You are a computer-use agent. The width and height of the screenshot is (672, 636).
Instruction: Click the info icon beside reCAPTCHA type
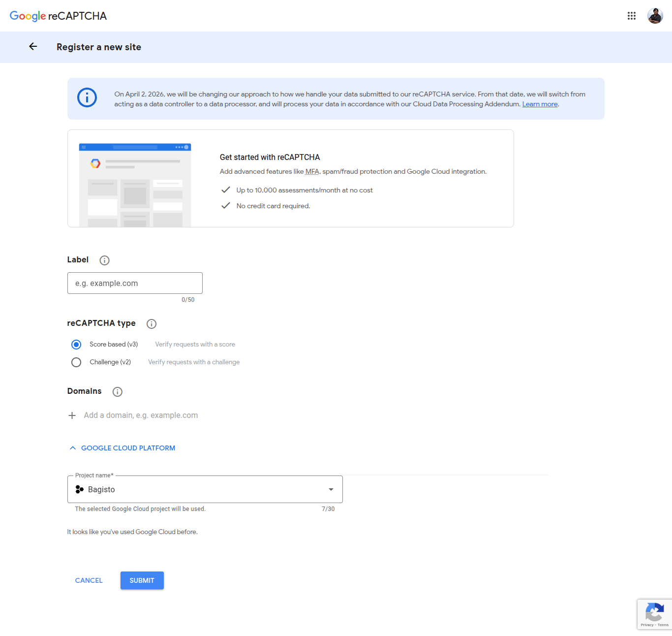click(152, 324)
